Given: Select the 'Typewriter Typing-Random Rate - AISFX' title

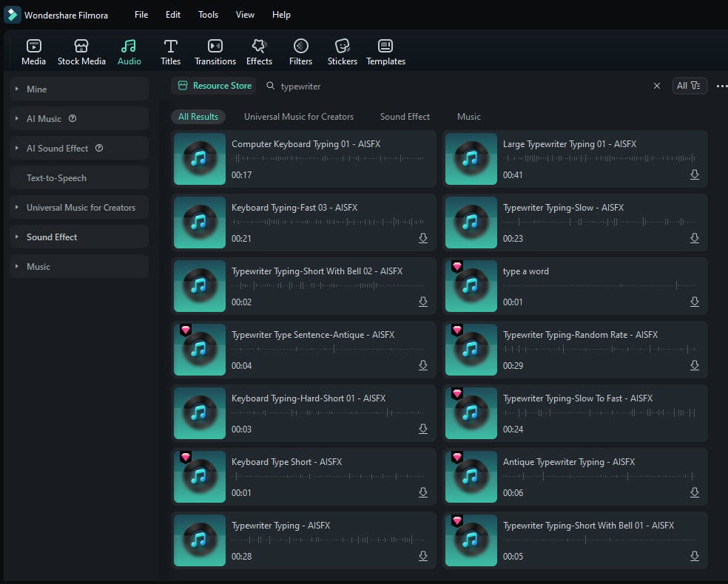Looking at the screenshot, I should point(580,335).
